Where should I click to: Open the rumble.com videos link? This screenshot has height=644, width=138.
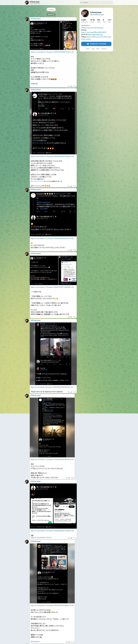tap(96, 38)
